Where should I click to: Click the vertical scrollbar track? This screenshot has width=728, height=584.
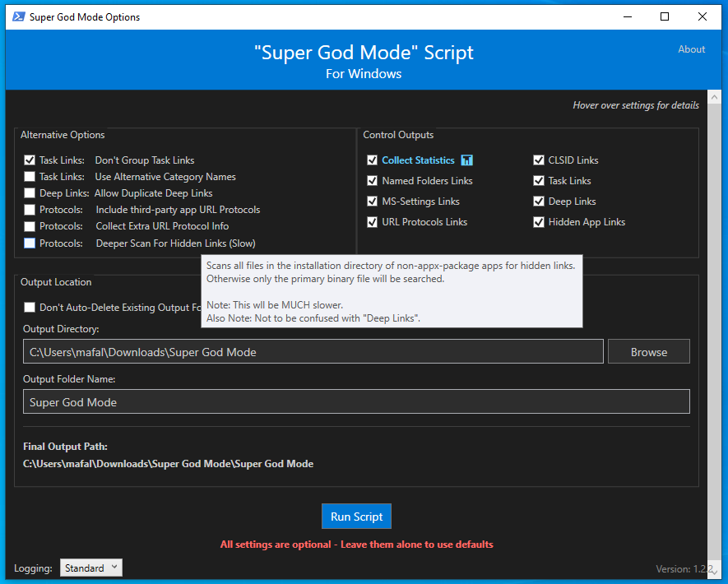714,334
